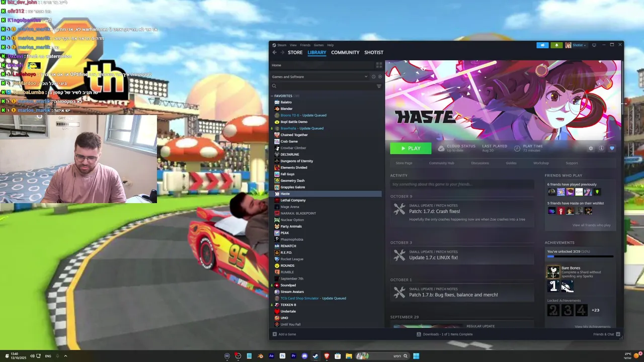Select Rocket League in library list
Screen dimensions: 644x362
click(x=292, y=259)
